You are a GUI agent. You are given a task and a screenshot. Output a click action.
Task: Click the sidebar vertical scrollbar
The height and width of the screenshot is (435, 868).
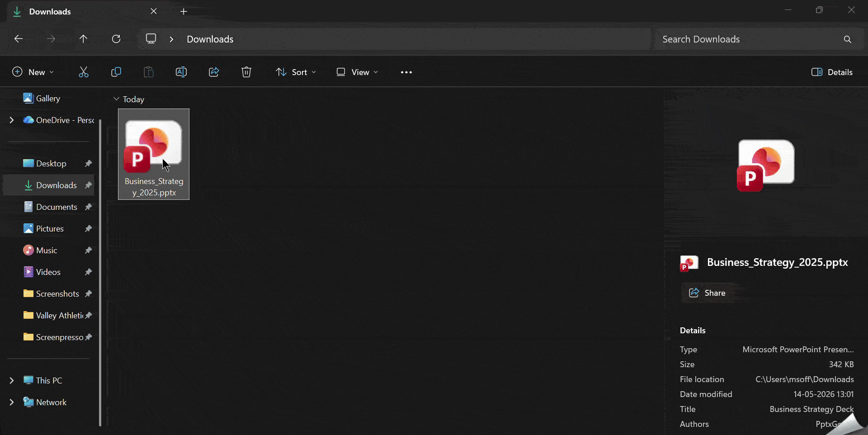[x=100, y=273]
